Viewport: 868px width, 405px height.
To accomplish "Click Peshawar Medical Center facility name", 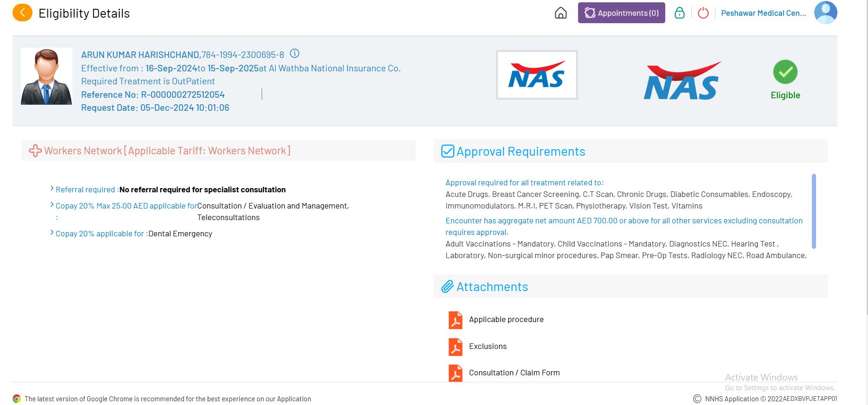I will coord(763,13).
